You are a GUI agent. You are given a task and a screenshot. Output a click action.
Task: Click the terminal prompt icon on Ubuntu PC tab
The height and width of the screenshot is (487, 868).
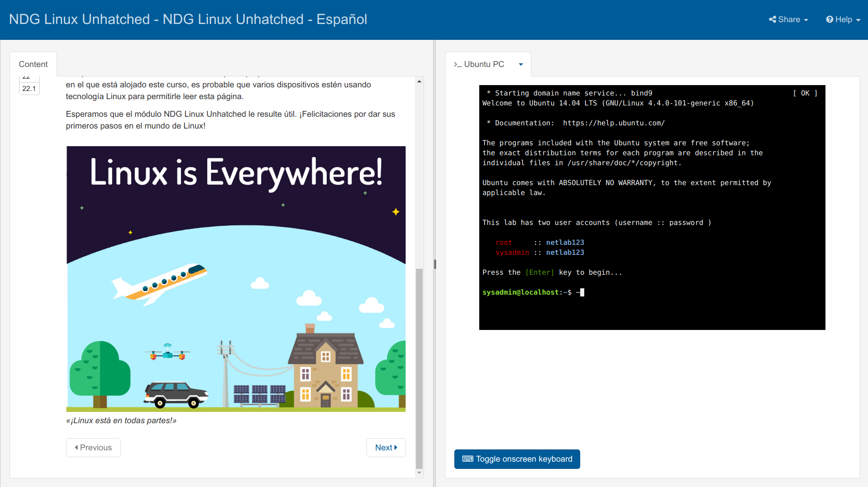[458, 65]
